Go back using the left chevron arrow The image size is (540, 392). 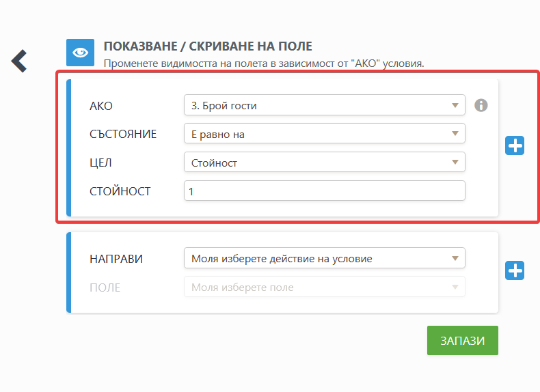(19, 61)
